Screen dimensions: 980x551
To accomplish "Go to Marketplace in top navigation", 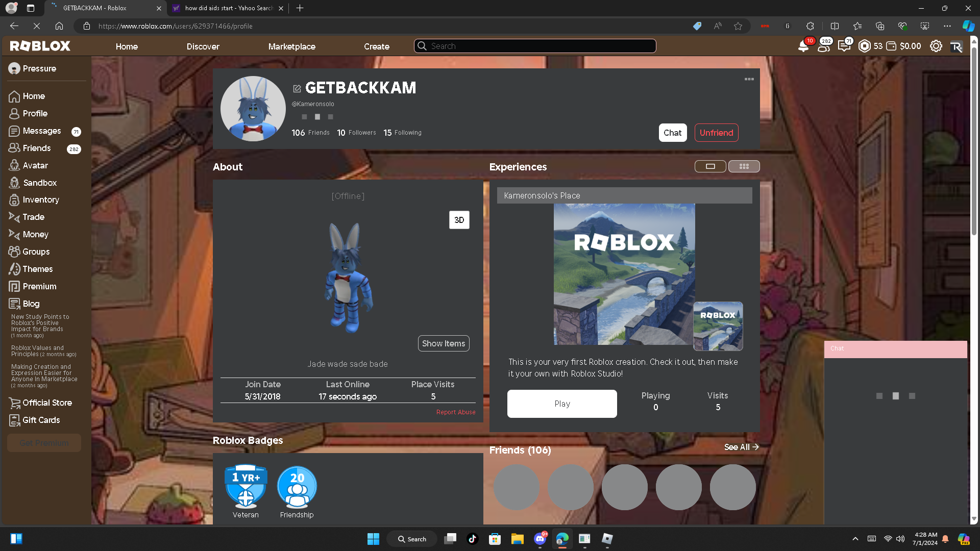I will pyautogui.click(x=292, y=46).
